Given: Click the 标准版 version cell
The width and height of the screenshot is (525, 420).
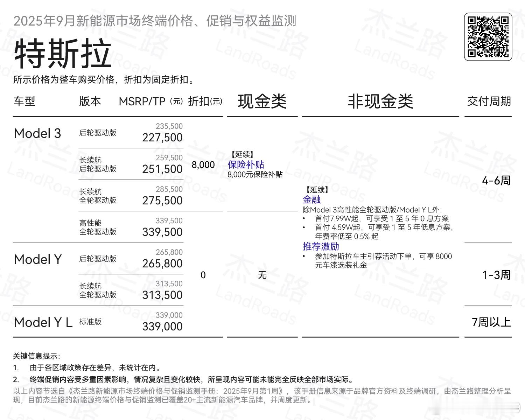Looking at the screenshot, I should click(x=90, y=322).
